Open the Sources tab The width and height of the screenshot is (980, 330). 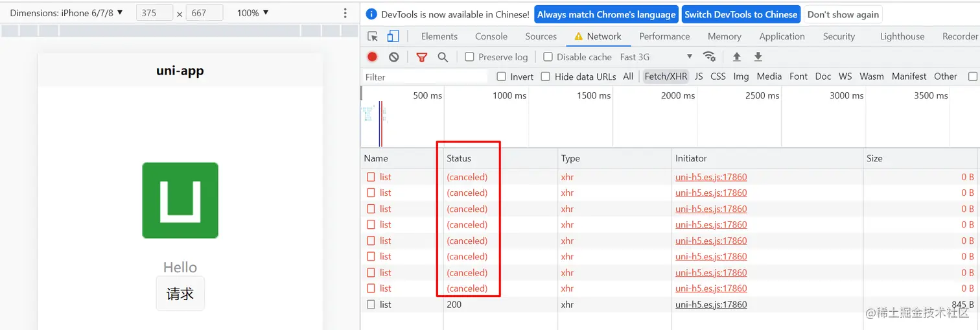541,36
